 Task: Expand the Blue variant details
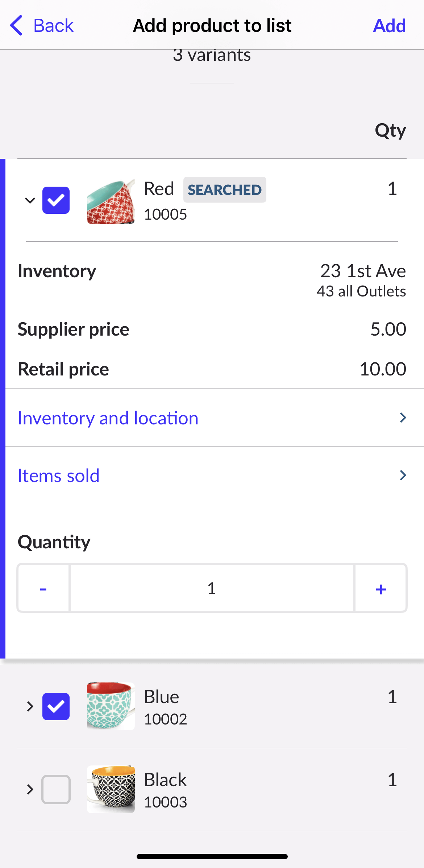click(30, 706)
